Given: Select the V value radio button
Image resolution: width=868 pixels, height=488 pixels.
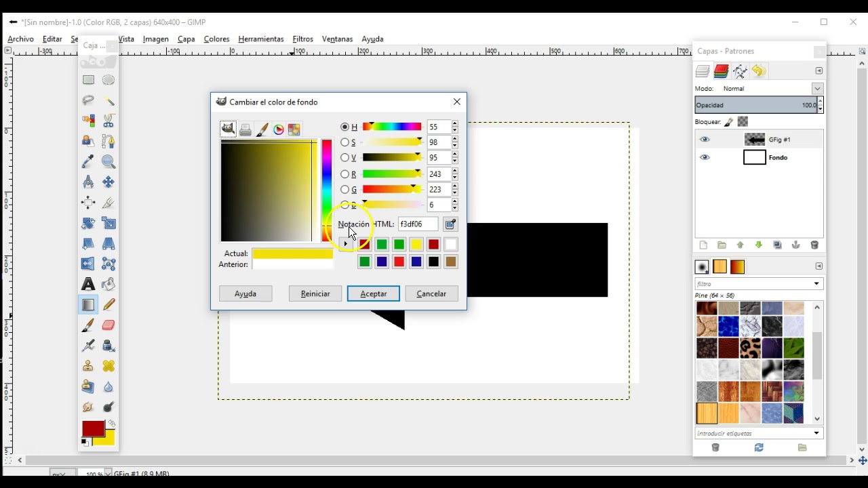Looking at the screenshot, I should click(344, 158).
